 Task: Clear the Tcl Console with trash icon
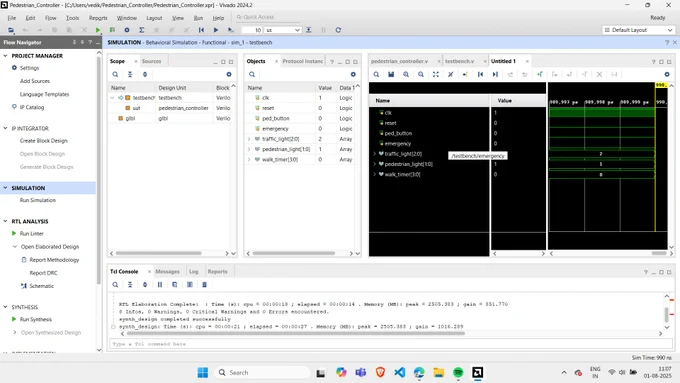click(204, 285)
